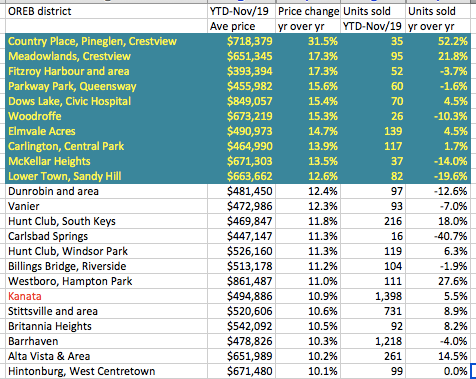Click the 31.5% price change cell
This screenshot has width=476, height=379.
click(x=308, y=41)
